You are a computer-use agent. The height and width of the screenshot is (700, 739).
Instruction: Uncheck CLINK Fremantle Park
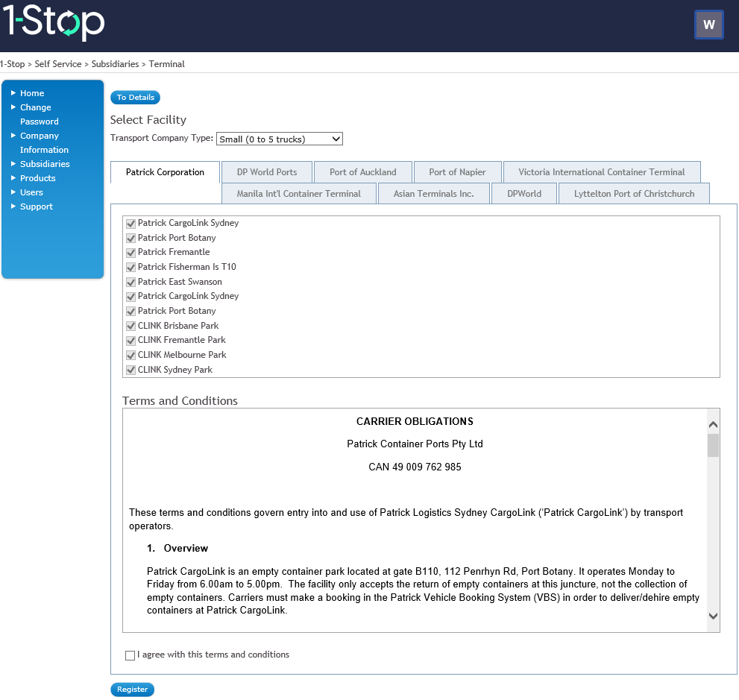click(131, 341)
